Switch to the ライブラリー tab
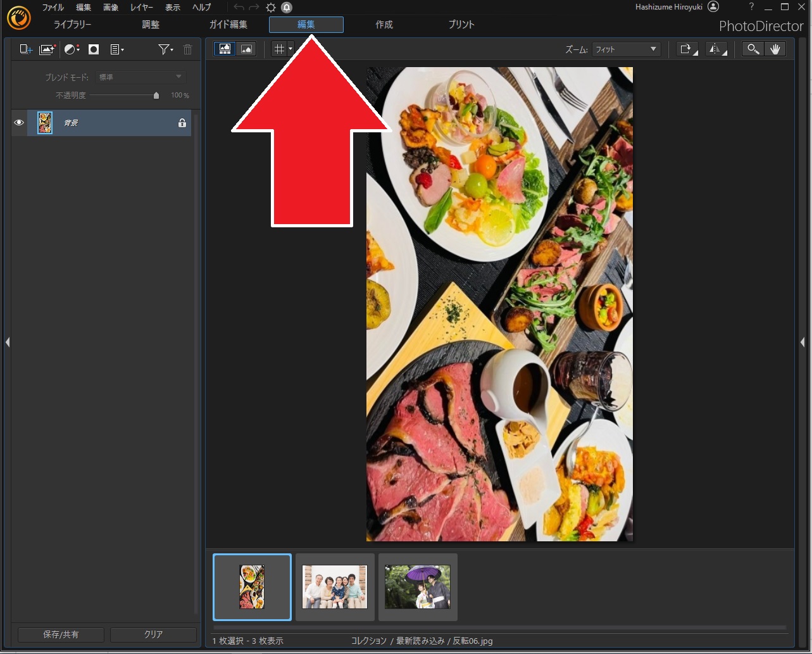The image size is (812, 654). (x=73, y=25)
